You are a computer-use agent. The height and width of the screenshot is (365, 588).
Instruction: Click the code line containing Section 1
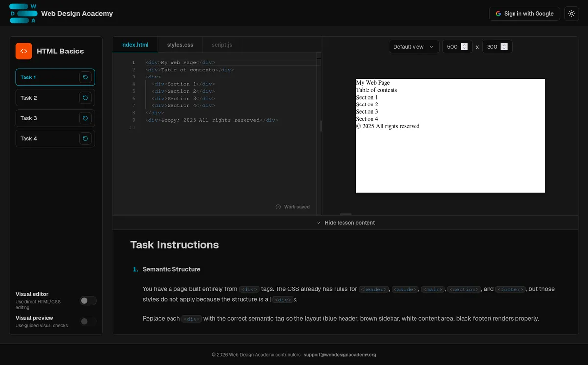183,84
